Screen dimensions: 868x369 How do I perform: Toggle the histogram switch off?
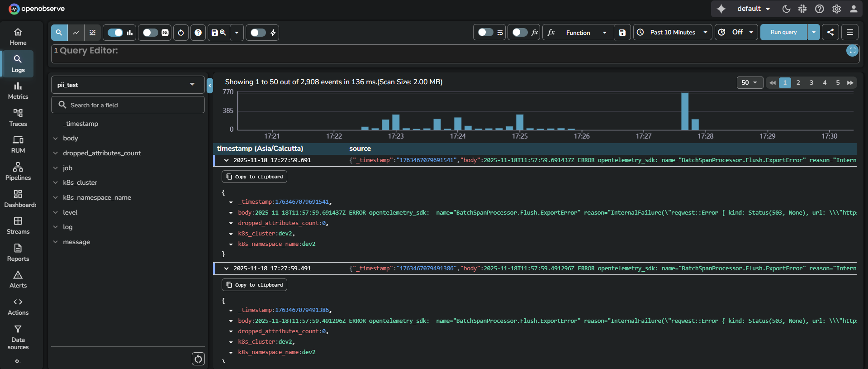[x=115, y=33]
